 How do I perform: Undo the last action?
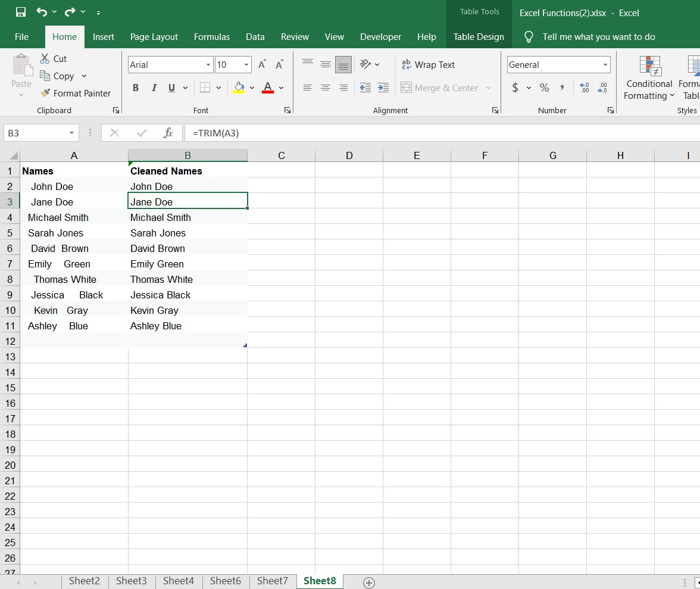(x=42, y=12)
